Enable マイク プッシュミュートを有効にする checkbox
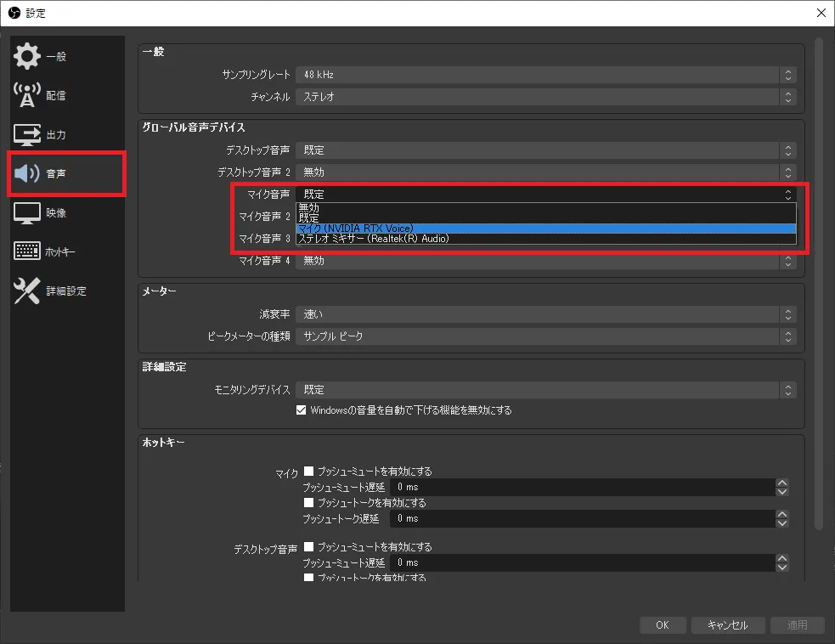The width and height of the screenshot is (835, 644). [308, 471]
